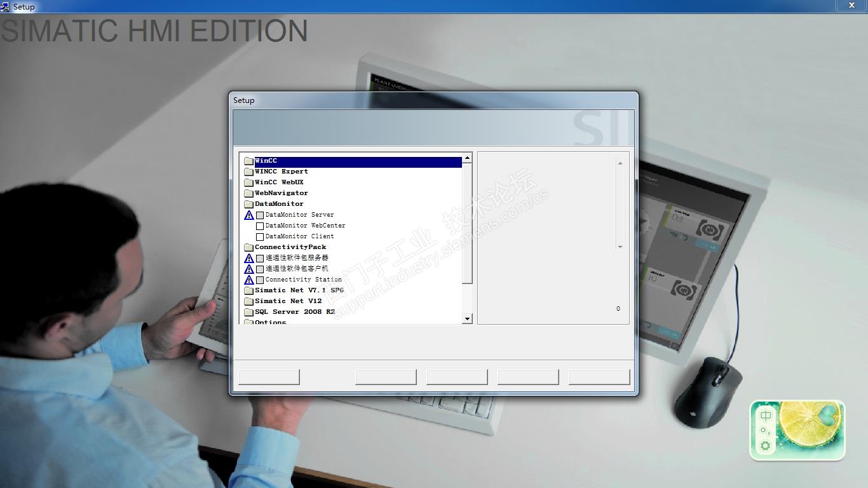Screen dimensions: 868x488
Task: Click the warning icon beside 连通性软件包服务器
Action: pyautogui.click(x=249, y=259)
